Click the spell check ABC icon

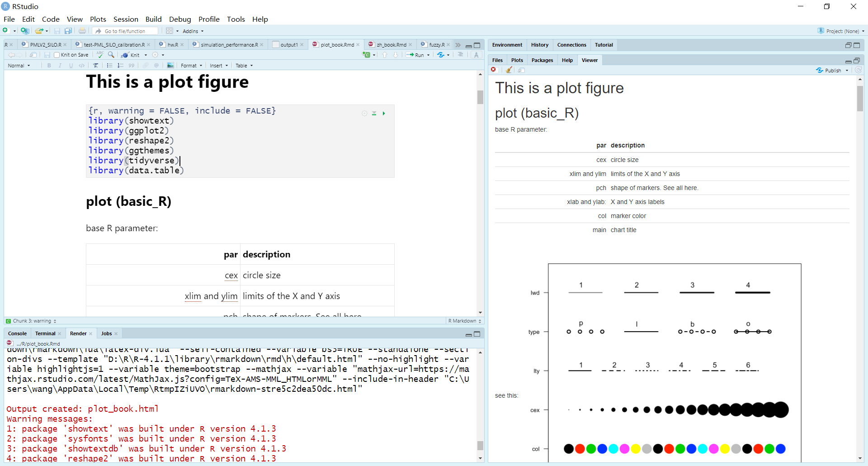click(x=100, y=55)
